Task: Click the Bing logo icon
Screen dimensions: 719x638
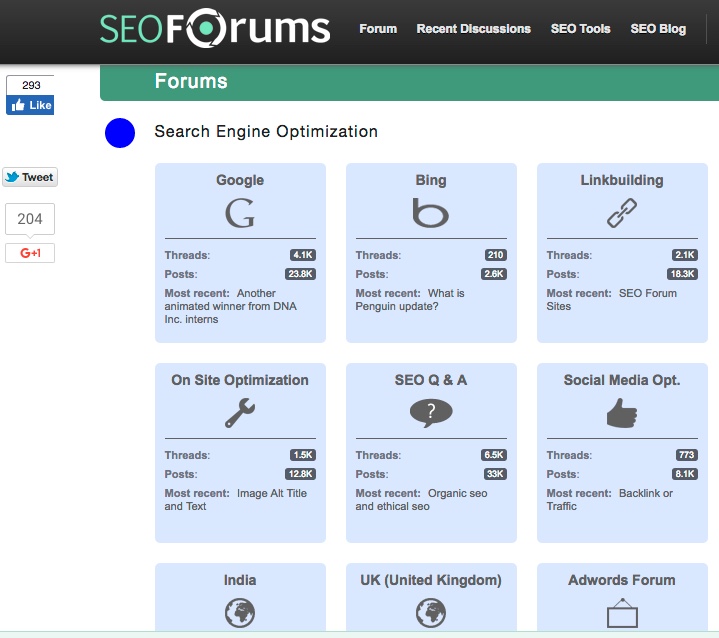Action: point(431,213)
